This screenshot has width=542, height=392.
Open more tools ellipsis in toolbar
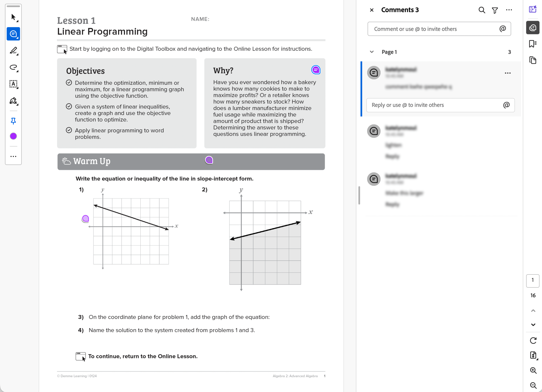(x=13, y=156)
